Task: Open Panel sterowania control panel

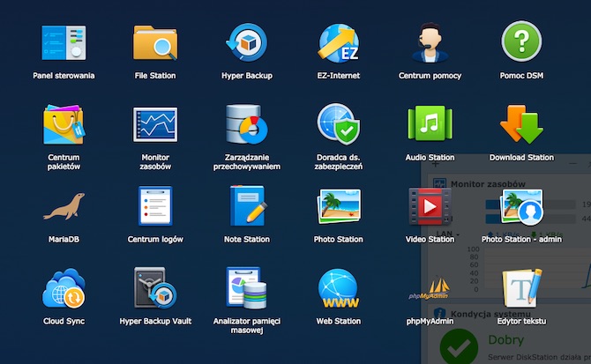Action: (64, 42)
